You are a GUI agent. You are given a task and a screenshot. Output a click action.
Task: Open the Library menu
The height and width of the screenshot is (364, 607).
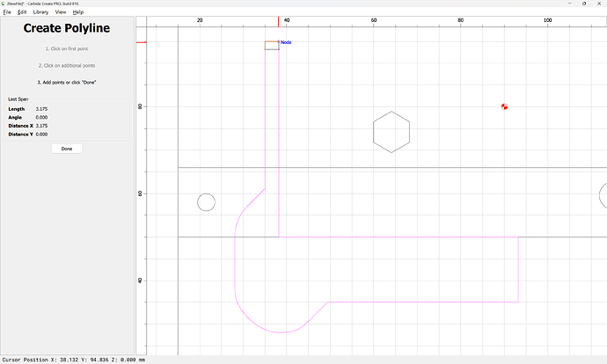coord(40,12)
